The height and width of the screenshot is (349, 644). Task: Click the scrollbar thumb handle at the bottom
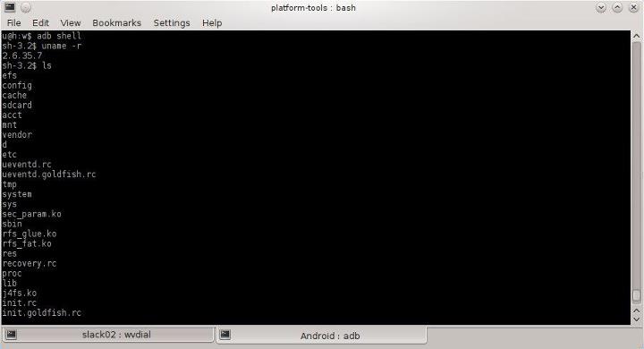pos(637,295)
